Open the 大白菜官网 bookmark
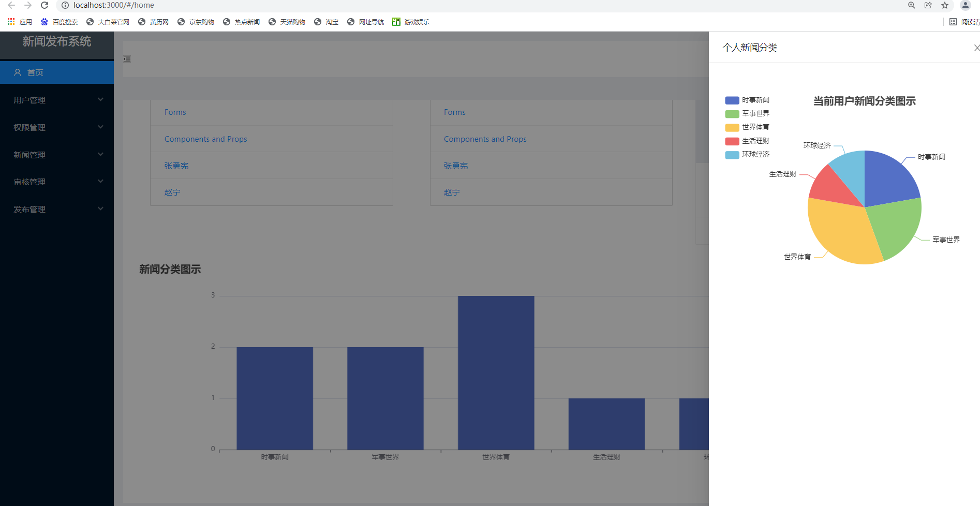Image resolution: width=980 pixels, height=506 pixels. click(x=108, y=22)
